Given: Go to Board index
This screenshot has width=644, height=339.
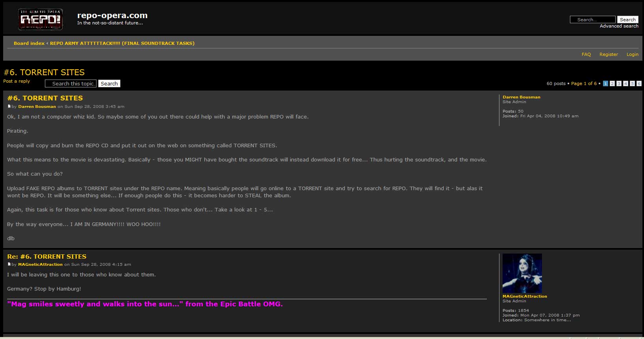Looking at the screenshot, I should click(x=29, y=43).
